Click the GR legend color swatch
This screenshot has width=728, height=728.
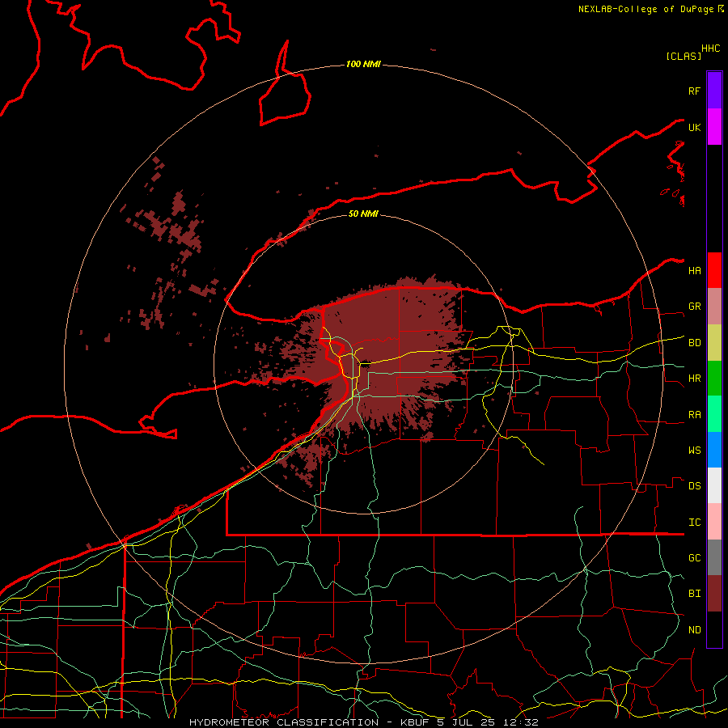click(714, 307)
